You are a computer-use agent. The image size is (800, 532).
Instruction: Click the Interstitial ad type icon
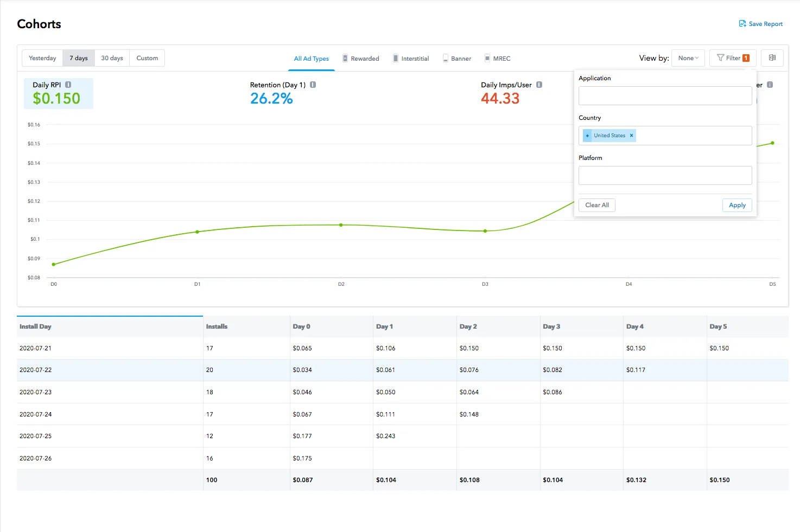tap(396, 58)
